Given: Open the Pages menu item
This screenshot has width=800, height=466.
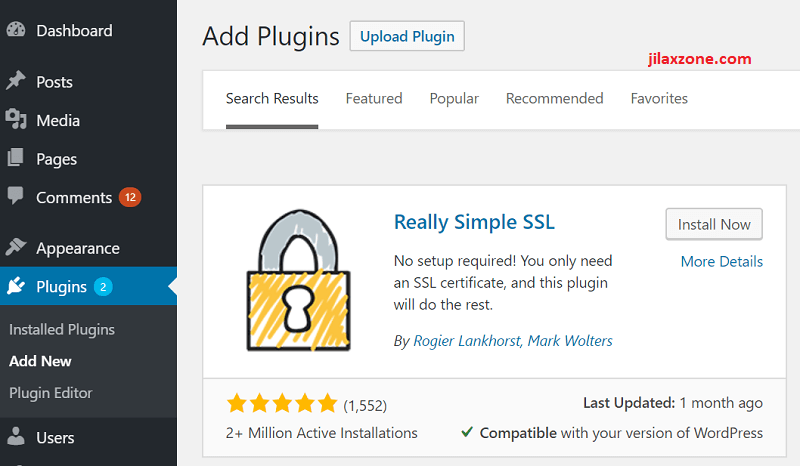Looking at the screenshot, I should coord(88,159).
